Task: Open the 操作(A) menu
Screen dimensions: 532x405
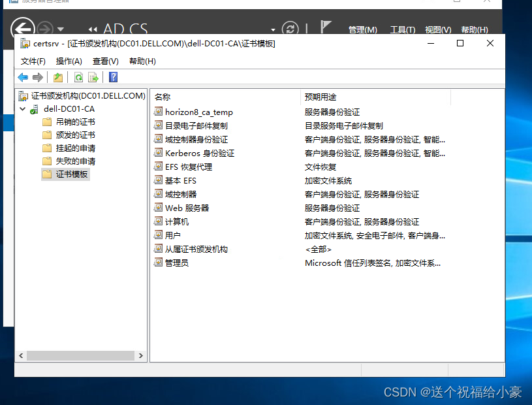Action: click(x=69, y=61)
